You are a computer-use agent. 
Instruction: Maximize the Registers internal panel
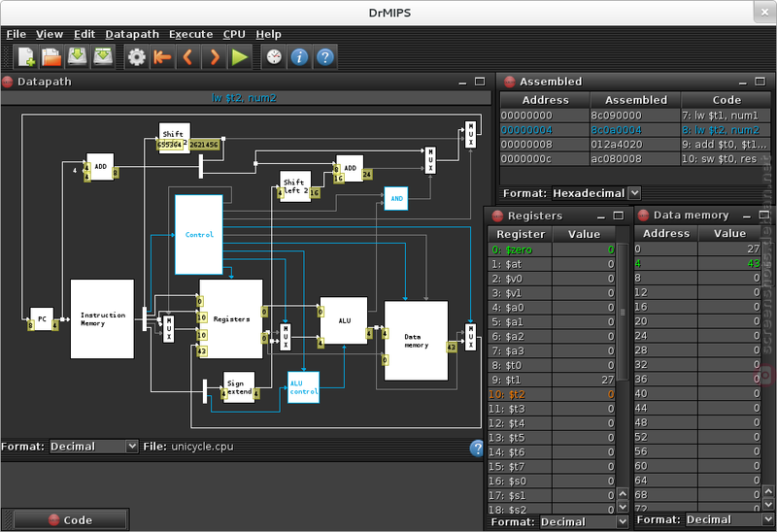pyautogui.click(x=619, y=216)
